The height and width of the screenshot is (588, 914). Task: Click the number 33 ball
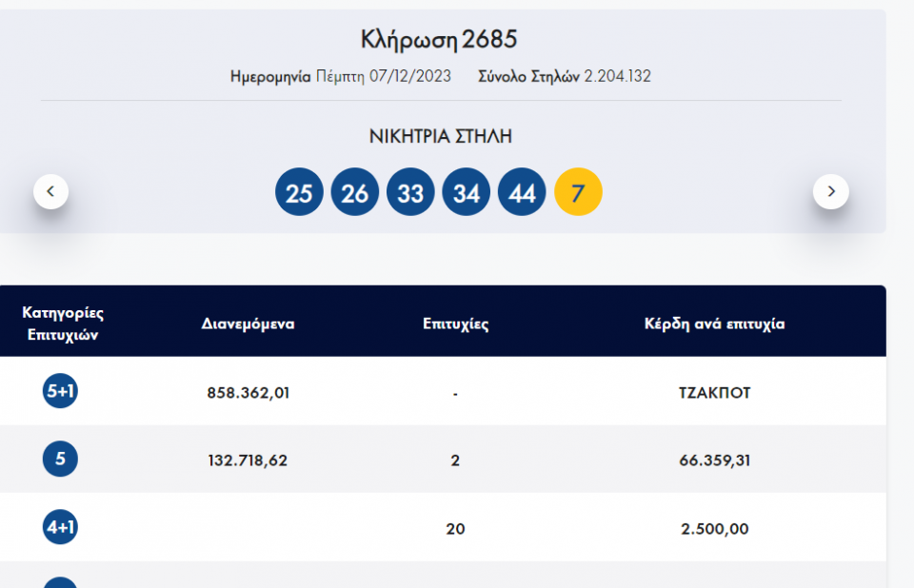(x=410, y=192)
